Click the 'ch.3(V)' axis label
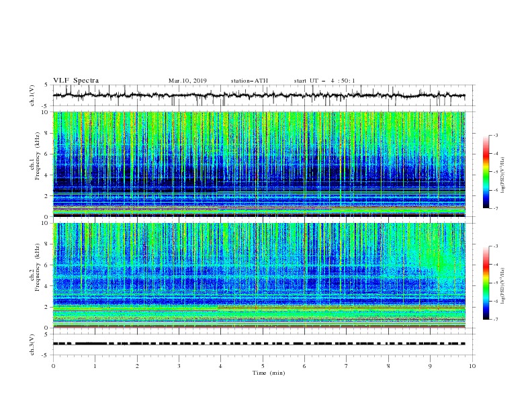 pos(32,345)
